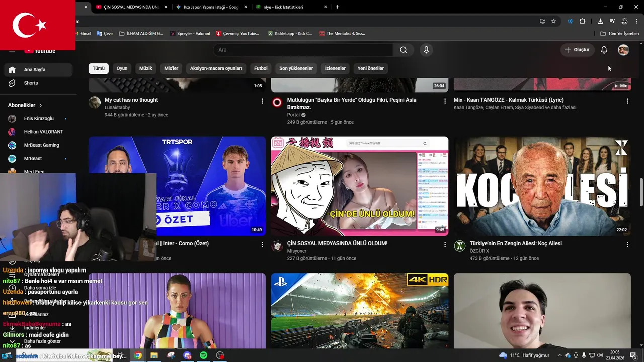The image size is (644, 362).
Task: Open ÇİN SOSYAL MEDYASINDA ÜNLÜ OLDUM! title
Action: click(x=337, y=243)
